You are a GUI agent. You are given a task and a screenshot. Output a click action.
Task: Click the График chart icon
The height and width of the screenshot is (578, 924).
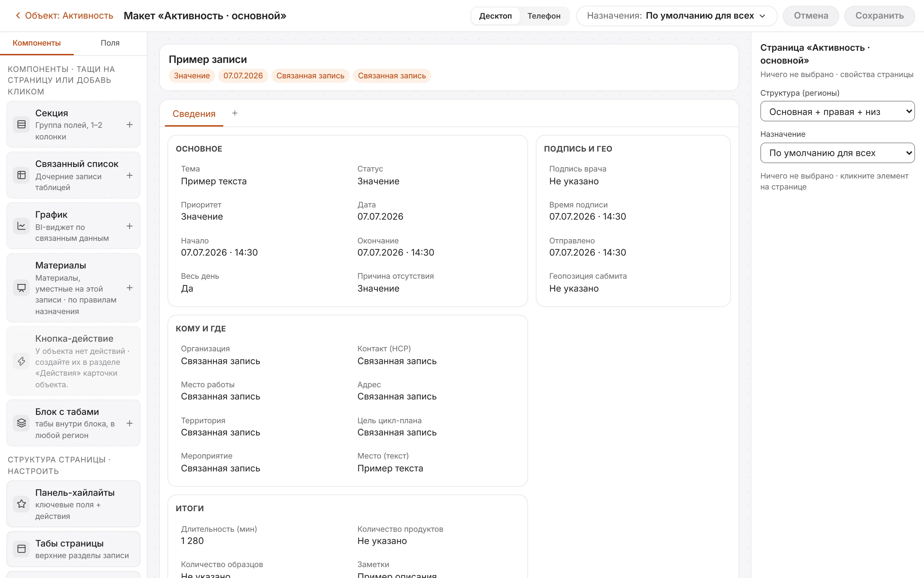click(x=21, y=226)
